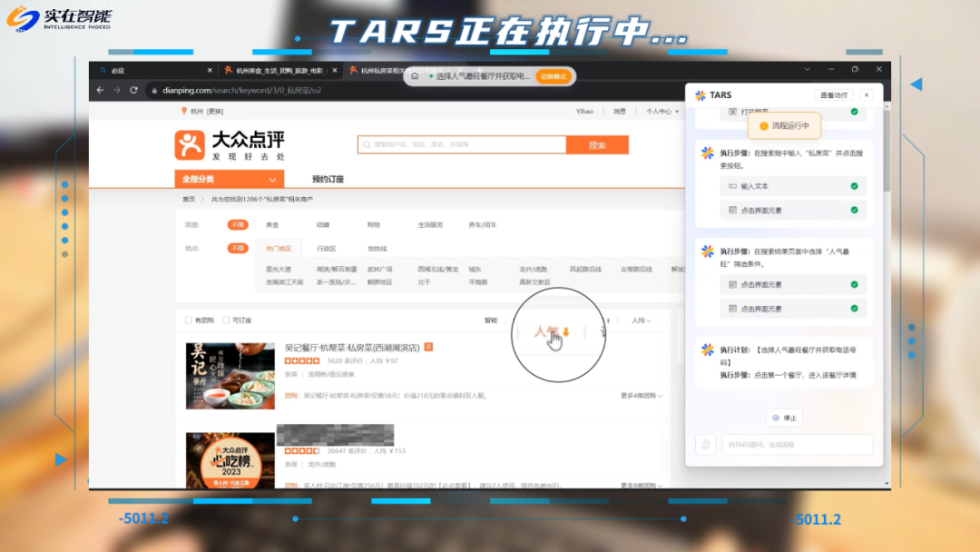Open the 个人中心 dropdown

(661, 112)
